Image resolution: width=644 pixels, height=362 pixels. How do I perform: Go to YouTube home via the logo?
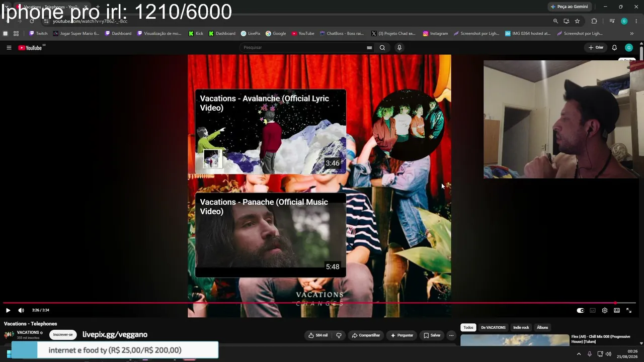pos(30,48)
